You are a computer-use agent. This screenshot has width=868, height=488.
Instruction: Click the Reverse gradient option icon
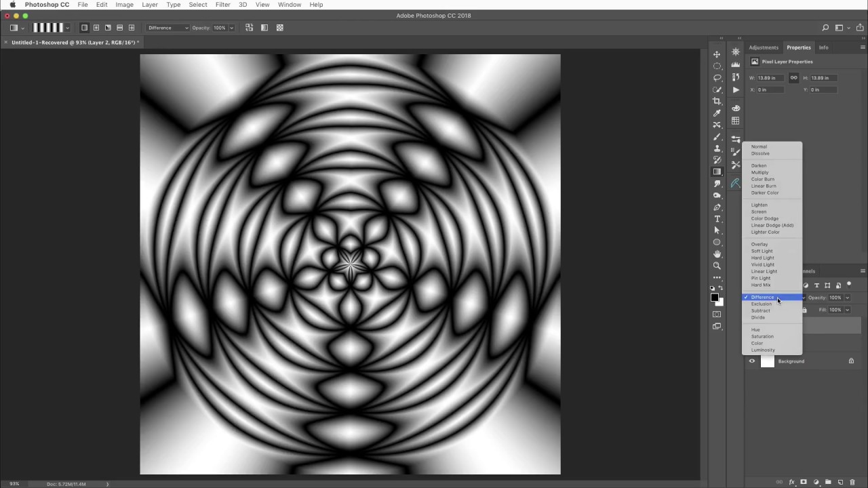[250, 28]
